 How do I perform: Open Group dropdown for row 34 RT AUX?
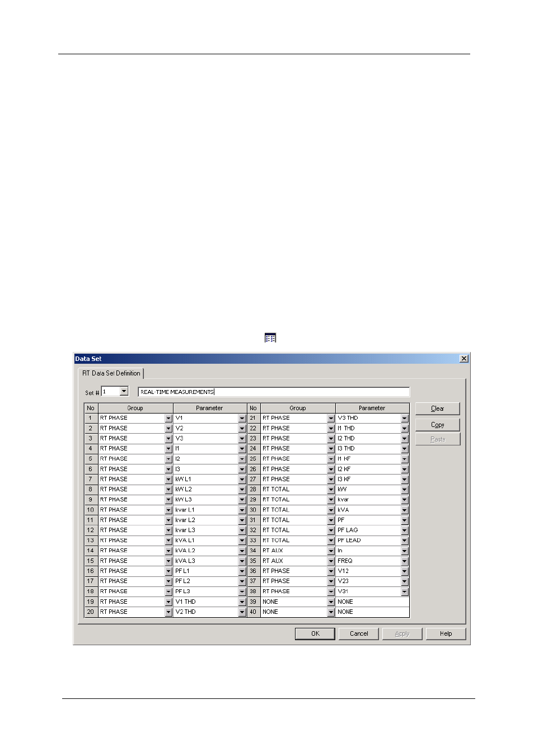point(331,551)
